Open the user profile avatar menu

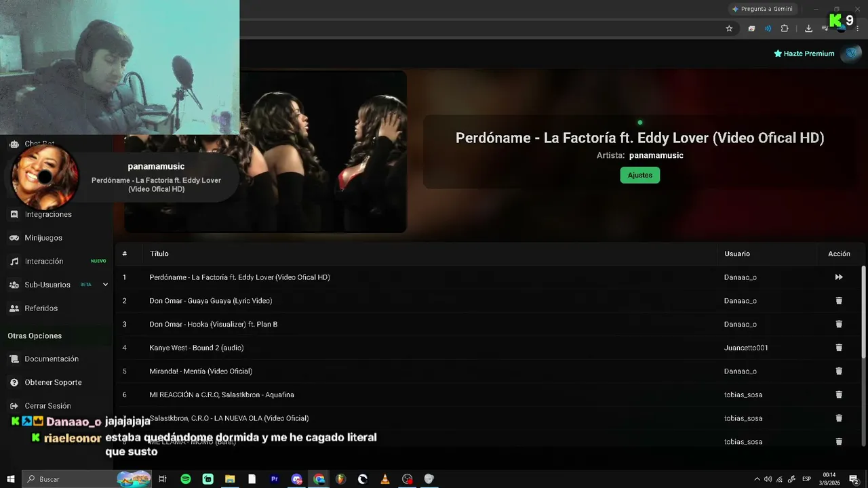click(x=850, y=54)
